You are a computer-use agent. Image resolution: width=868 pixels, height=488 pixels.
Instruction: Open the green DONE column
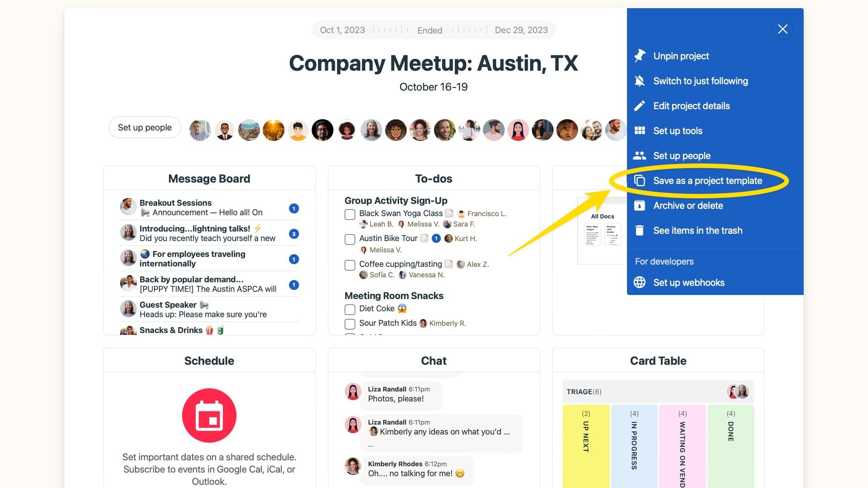tap(731, 446)
